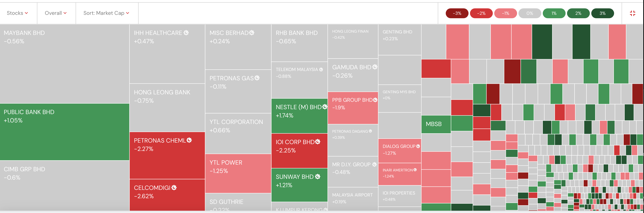This screenshot has width=644, height=213.
Task: Toggle the -3% legend filter
Action: [x=457, y=13]
